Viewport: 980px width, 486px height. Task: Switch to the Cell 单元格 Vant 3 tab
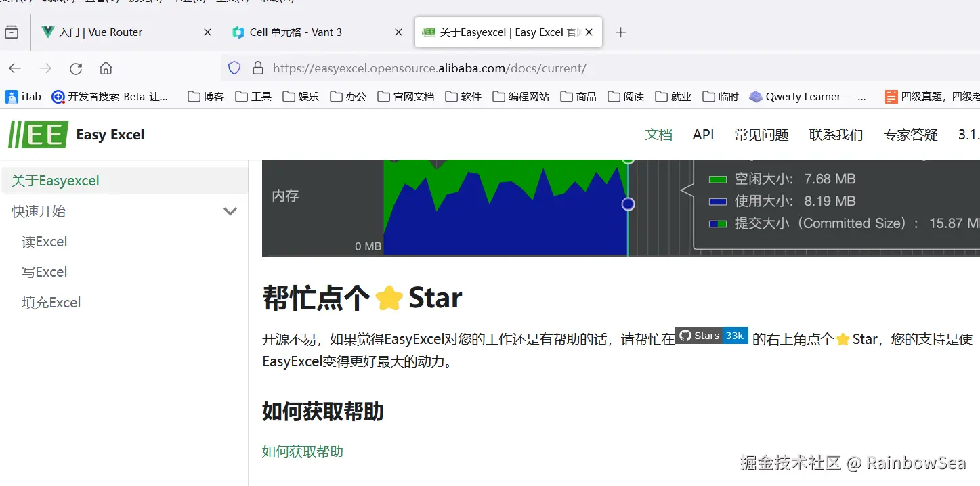click(x=318, y=32)
